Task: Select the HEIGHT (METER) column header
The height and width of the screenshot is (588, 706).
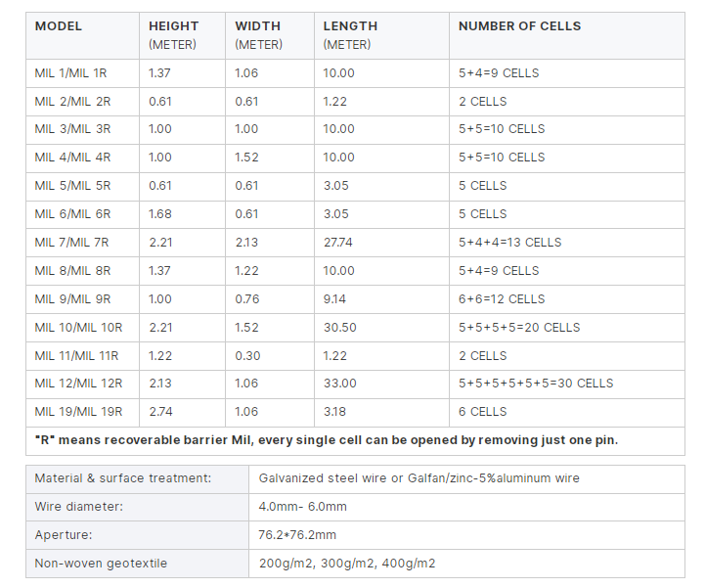Action: pyautogui.click(x=182, y=35)
